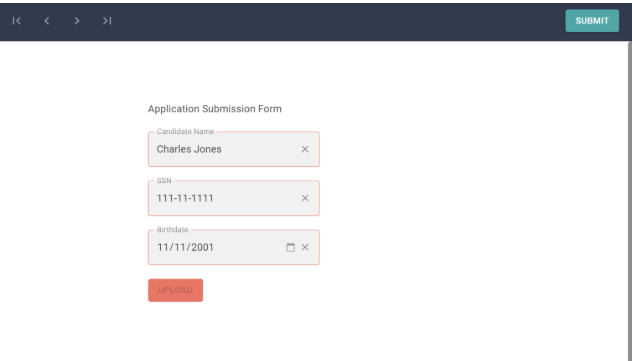The height and width of the screenshot is (361, 632).
Task: Advance with the next page arrow
Action: tap(77, 21)
